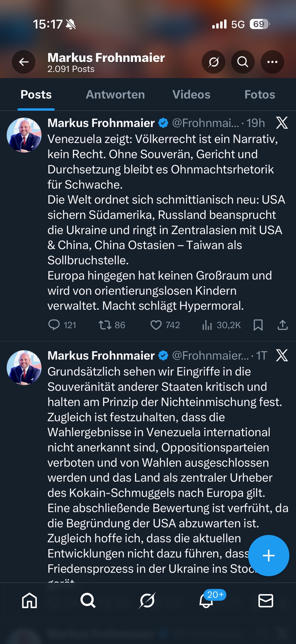Reply to the Venezuela Völkerrecht post
Screen dimensions: 296x644
click(x=54, y=325)
